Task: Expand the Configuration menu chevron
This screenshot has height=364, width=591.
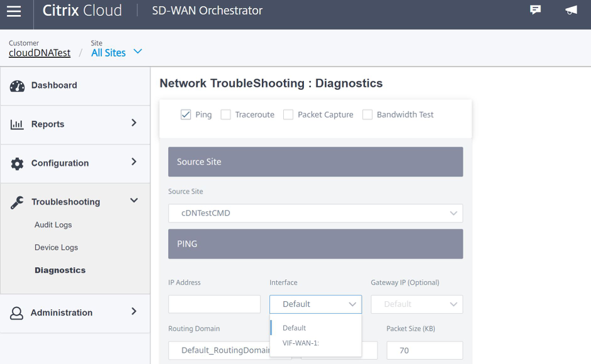Action: pos(134,162)
